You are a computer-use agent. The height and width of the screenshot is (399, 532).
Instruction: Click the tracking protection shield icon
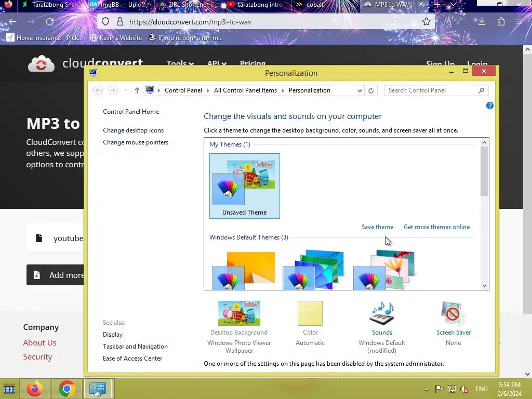105,22
